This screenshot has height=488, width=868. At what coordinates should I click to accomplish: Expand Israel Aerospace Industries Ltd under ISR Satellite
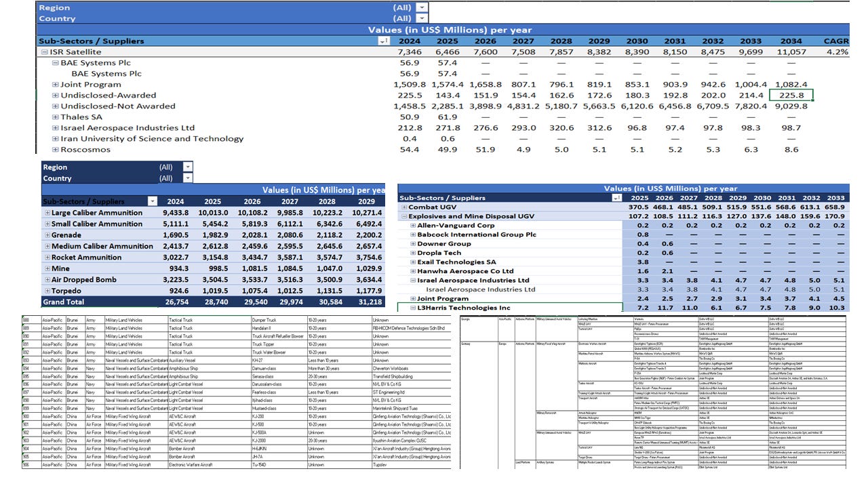coord(56,127)
